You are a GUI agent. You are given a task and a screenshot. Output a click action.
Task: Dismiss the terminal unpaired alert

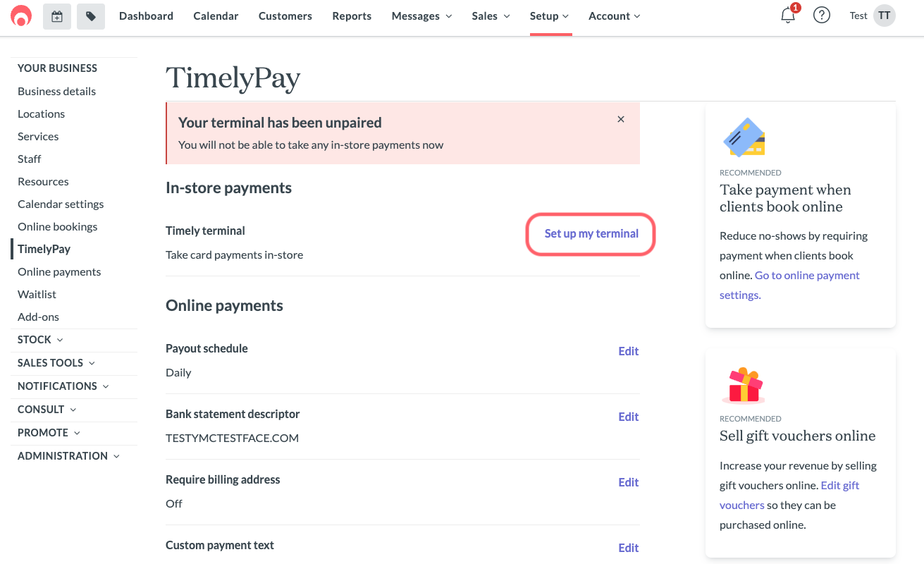coord(621,119)
